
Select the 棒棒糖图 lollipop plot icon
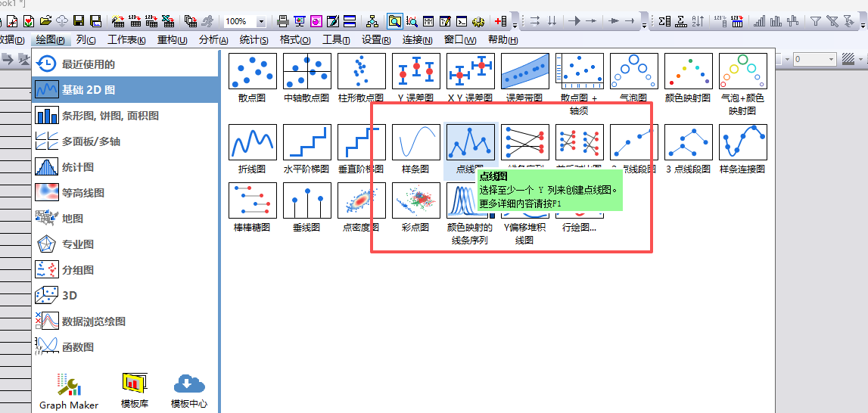pos(253,200)
